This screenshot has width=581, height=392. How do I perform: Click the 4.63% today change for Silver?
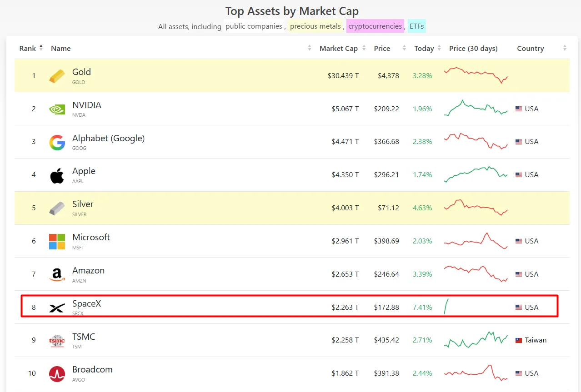[x=422, y=208]
